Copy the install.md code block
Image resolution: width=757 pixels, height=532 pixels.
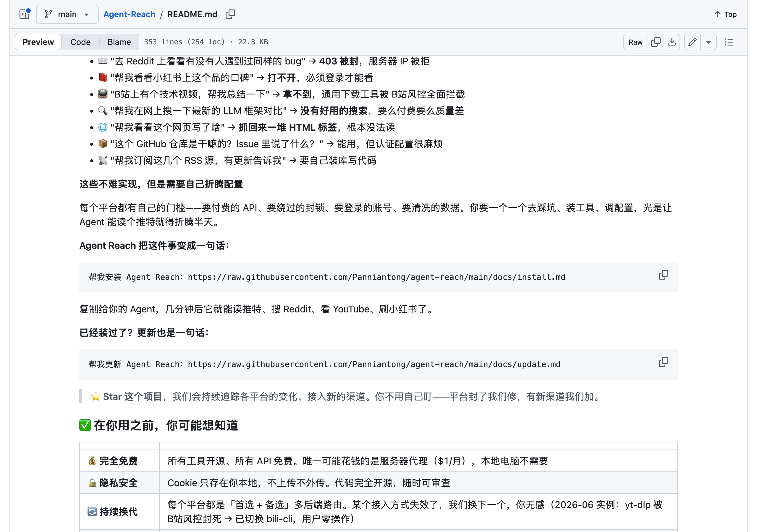click(x=663, y=275)
